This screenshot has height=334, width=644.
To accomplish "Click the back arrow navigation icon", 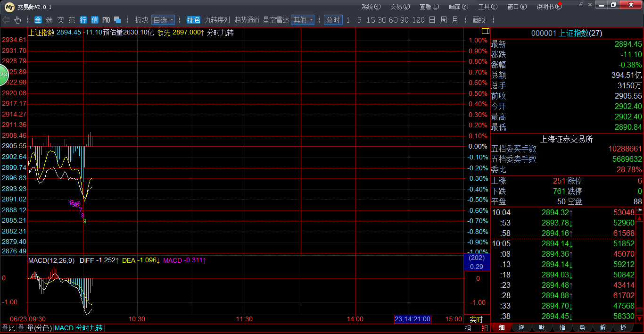I will (x=6, y=20).
